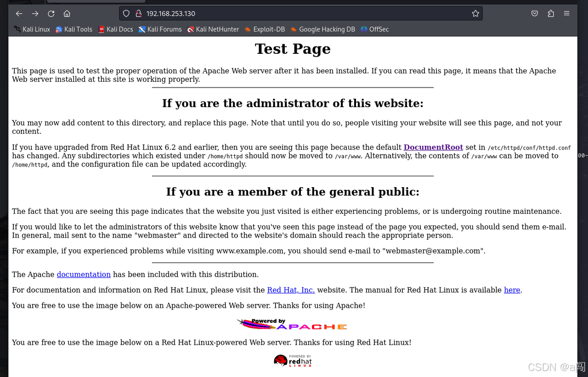Image resolution: width=588 pixels, height=377 pixels.
Task: Click the 'www.example.com' text
Action: coord(249,251)
